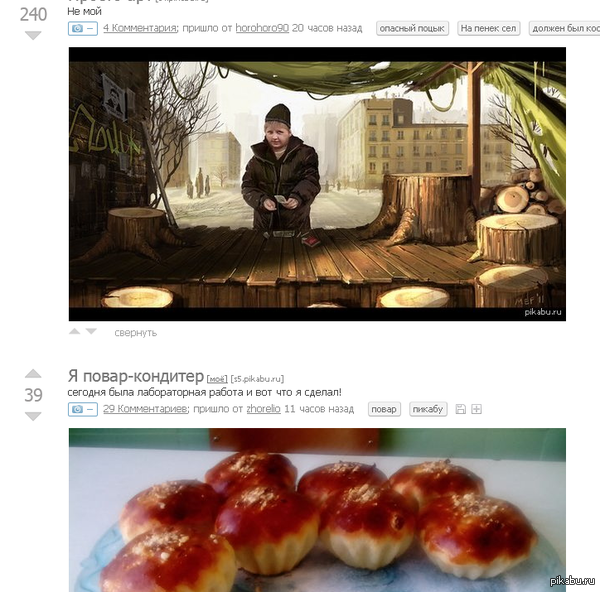Open user profile zhorelio
Screen dimensions: 600x592
tap(264, 409)
